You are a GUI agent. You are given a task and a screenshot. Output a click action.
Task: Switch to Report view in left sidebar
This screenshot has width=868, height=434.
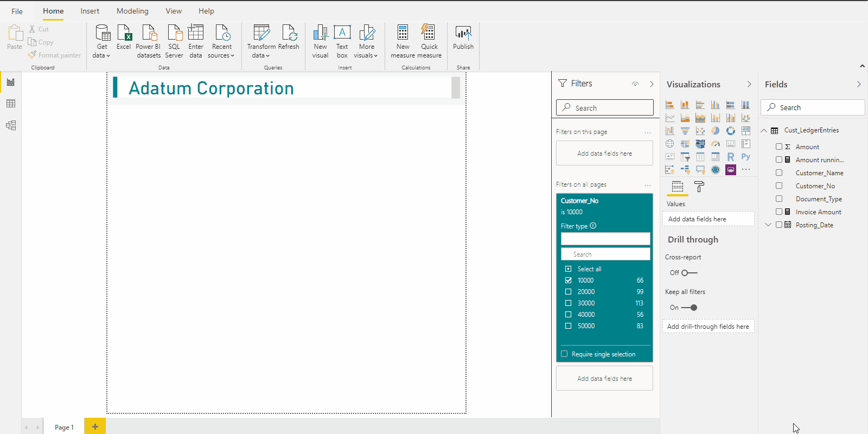coord(11,82)
